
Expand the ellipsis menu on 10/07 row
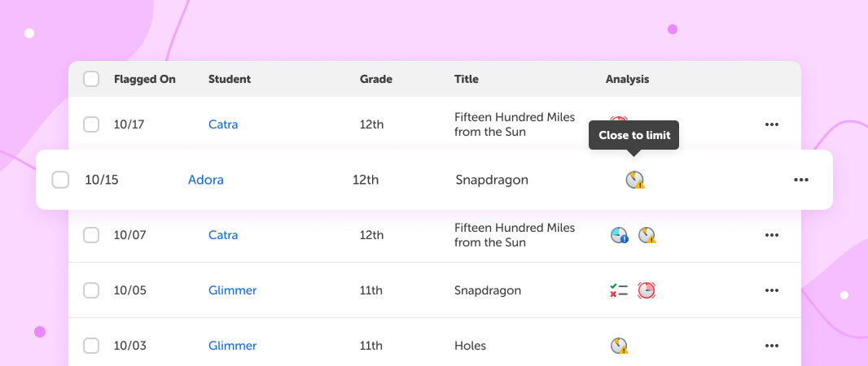pyautogui.click(x=772, y=235)
